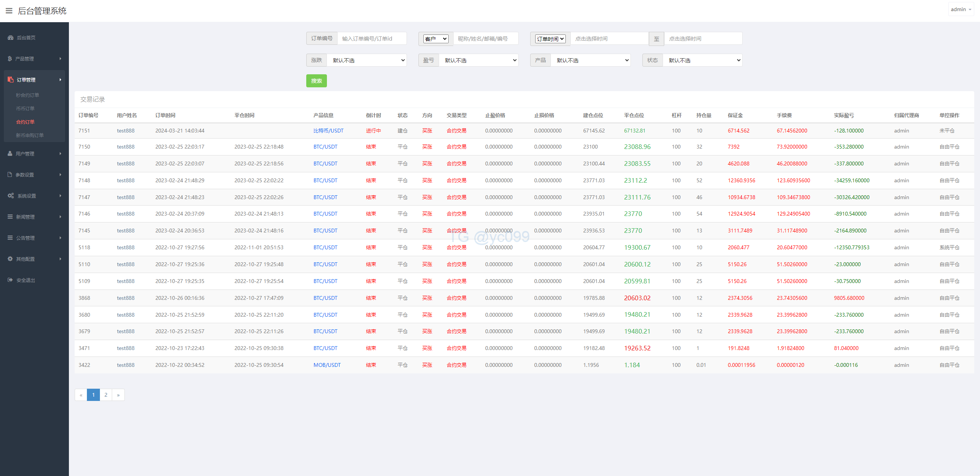The image size is (980, 476).
Task: Click the system settings gears icon
Action: (x=11, y=196)
